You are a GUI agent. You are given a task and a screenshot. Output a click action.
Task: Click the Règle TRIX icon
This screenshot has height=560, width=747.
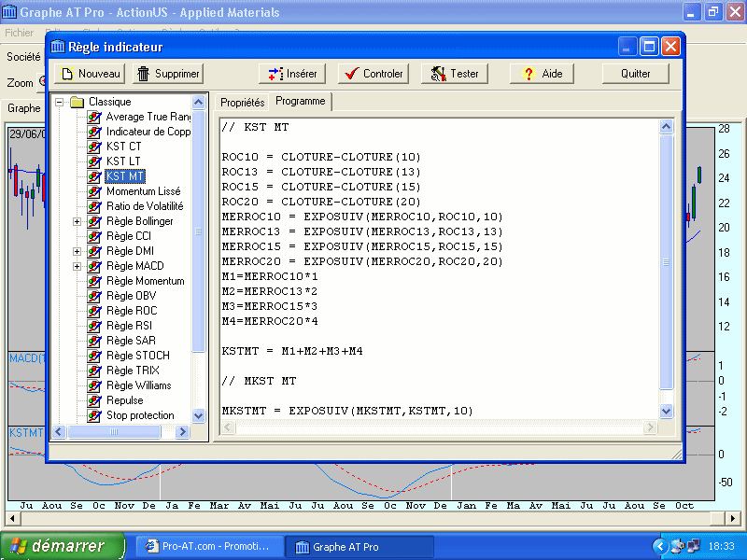click(94, 371)
